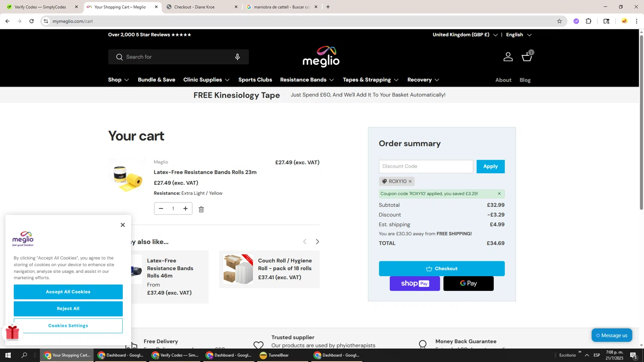Open the gift rewards icon
Image resolution: width=644 pixels, height=362 pixels.
12,332
